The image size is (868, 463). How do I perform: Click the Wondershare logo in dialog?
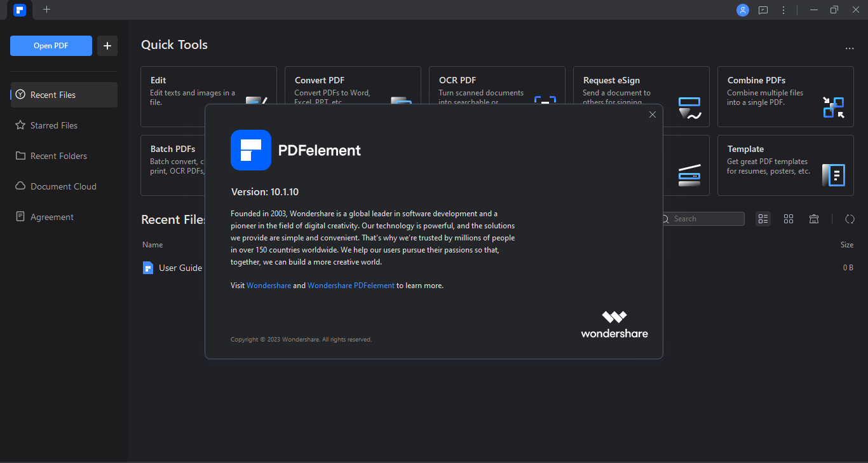point(614,324)
